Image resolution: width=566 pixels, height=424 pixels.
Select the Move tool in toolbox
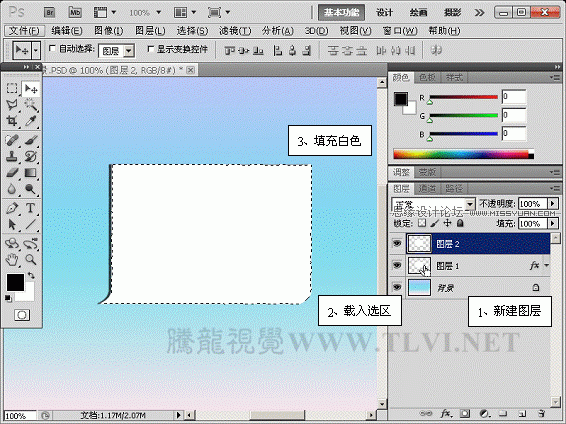[31, 89]
